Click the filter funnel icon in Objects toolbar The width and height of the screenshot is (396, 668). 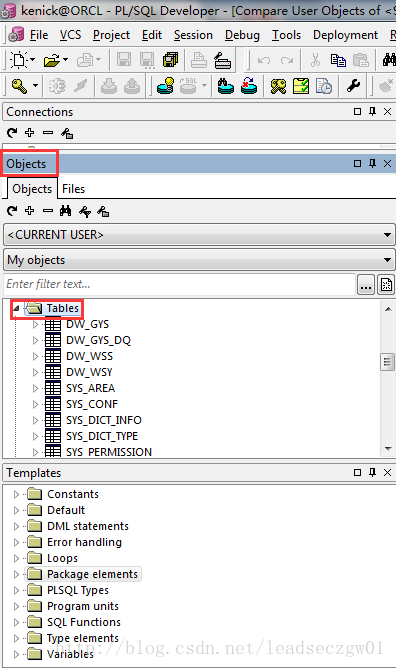(x=85, y=211)
